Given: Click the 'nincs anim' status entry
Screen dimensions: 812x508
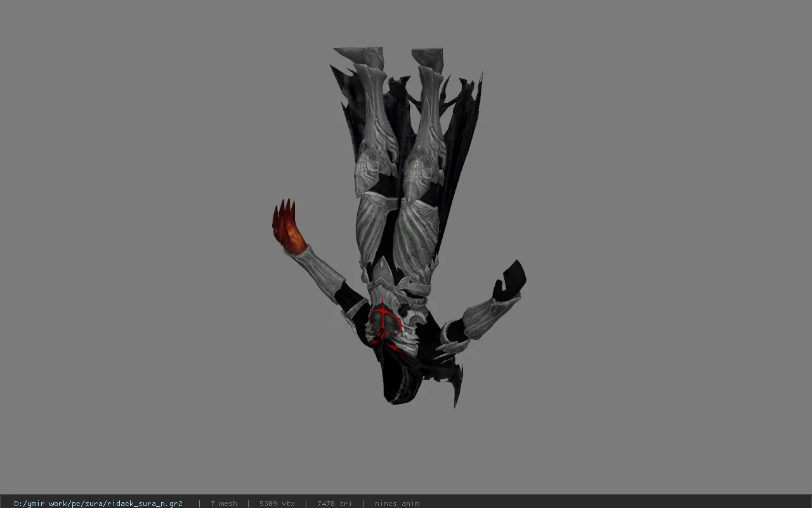Looking at the screenshot, I should (397, 504).
